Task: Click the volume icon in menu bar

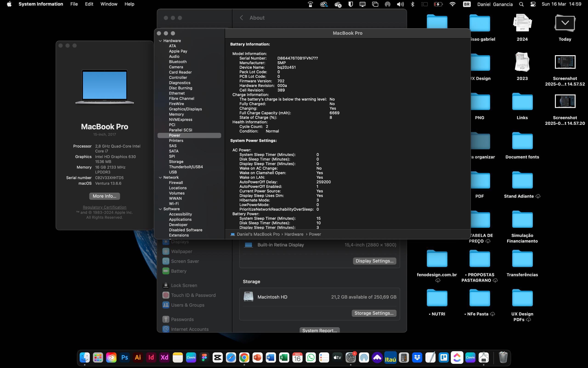Action: pos(400,4)
